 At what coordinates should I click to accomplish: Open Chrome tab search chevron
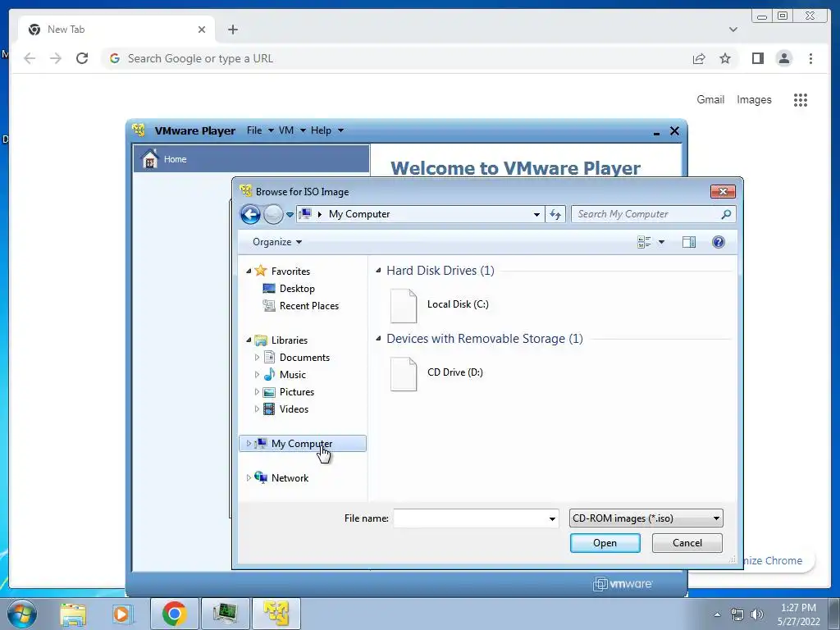[x=733, y=30]
